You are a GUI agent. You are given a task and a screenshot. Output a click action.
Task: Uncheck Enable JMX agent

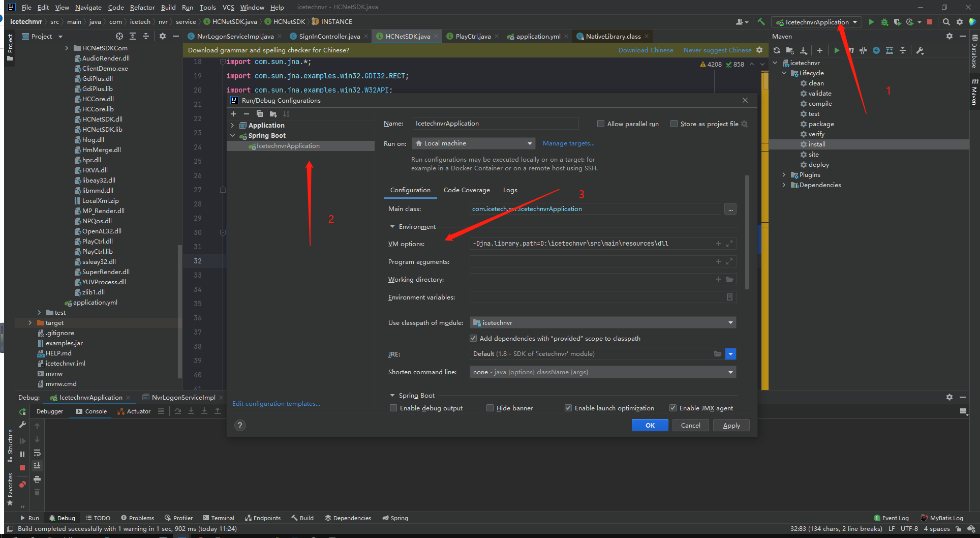click(673, 408)
